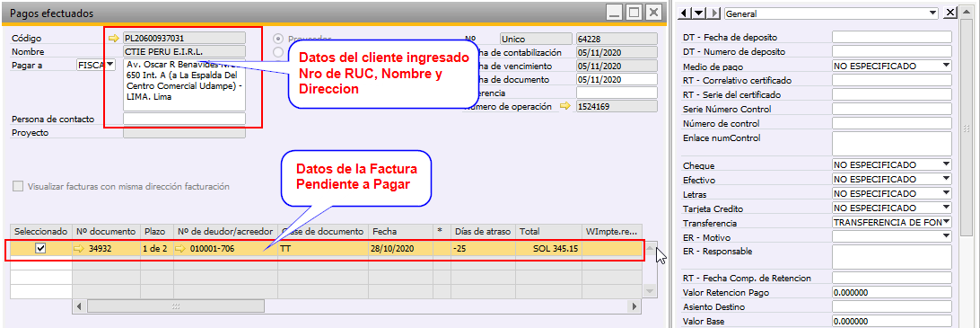Click the 'Unico' series field

tap(536, 39)
